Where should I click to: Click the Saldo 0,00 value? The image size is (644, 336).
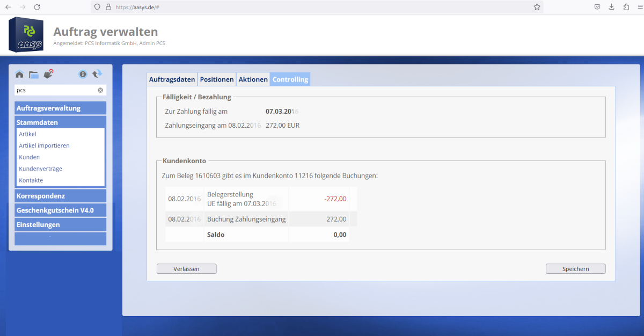(x=340, y=235)
